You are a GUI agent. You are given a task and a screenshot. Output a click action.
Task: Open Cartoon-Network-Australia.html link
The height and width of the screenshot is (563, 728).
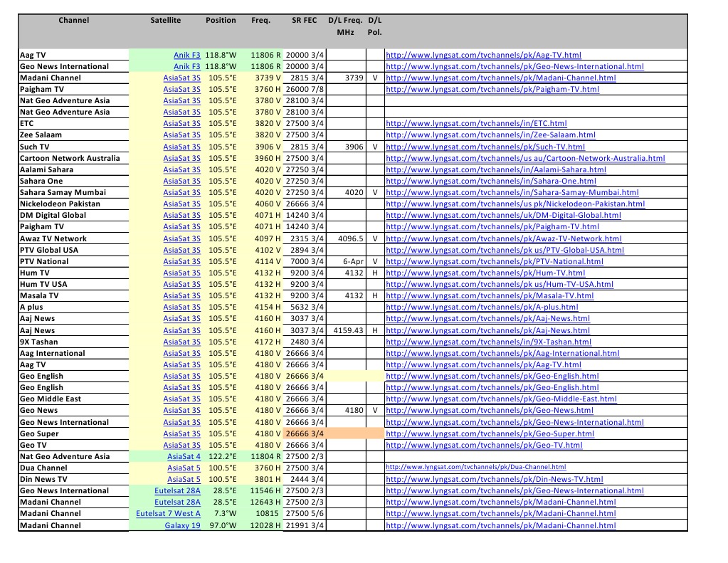[525, 158]
